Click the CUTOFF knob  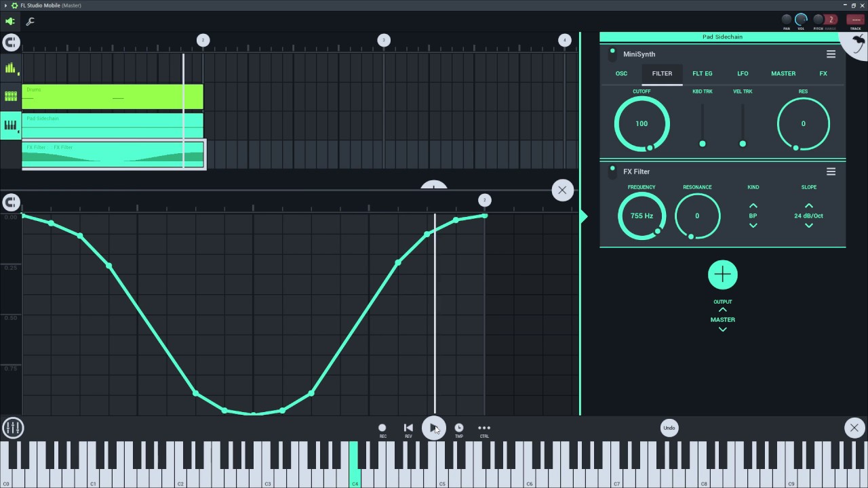click(642, 124)
